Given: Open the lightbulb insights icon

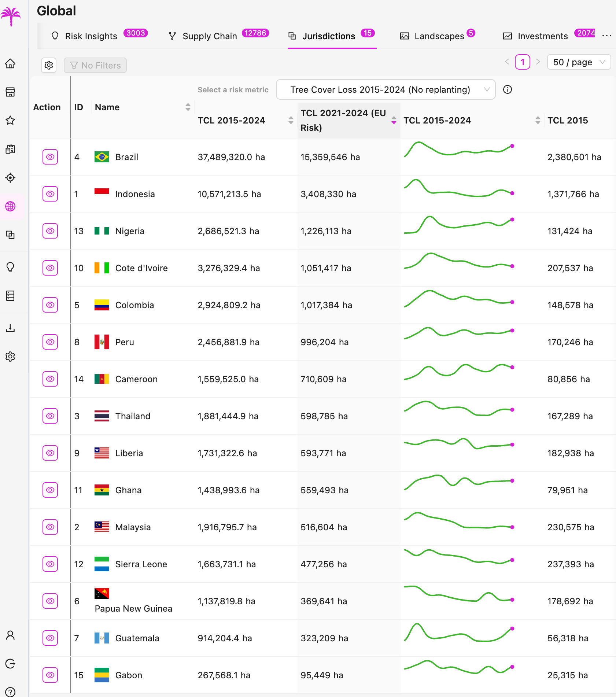Looking at the screenshot, I should (x=11, y=267).
